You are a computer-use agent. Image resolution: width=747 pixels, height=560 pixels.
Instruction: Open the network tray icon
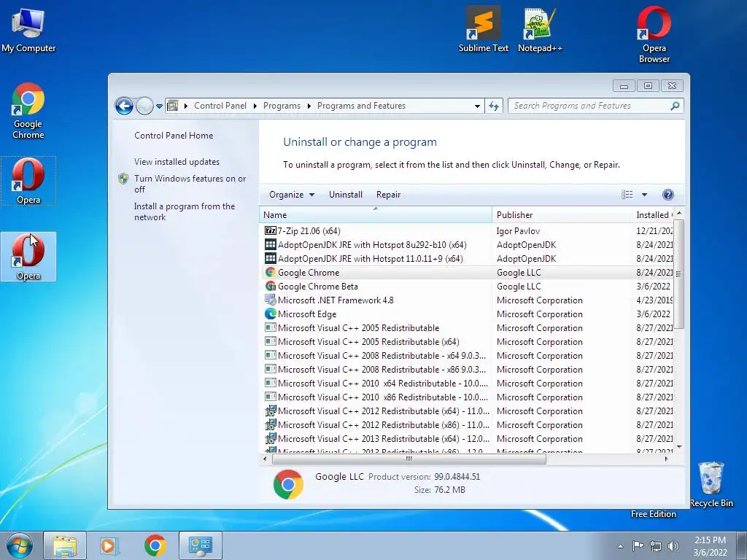pos(656,546)
